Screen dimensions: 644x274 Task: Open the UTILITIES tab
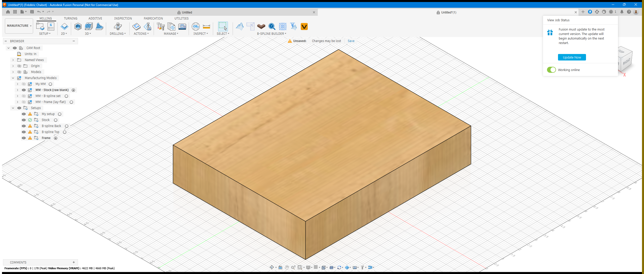point(181,18)
